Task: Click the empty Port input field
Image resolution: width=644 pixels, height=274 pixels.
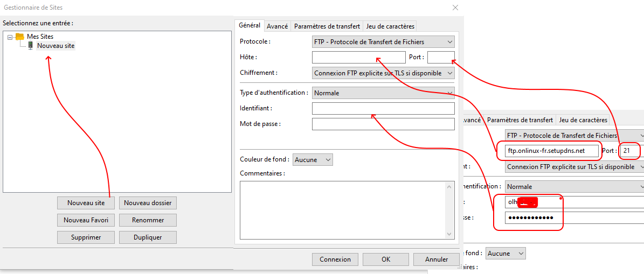Action: pyautogui.click(x=441, y=57)
